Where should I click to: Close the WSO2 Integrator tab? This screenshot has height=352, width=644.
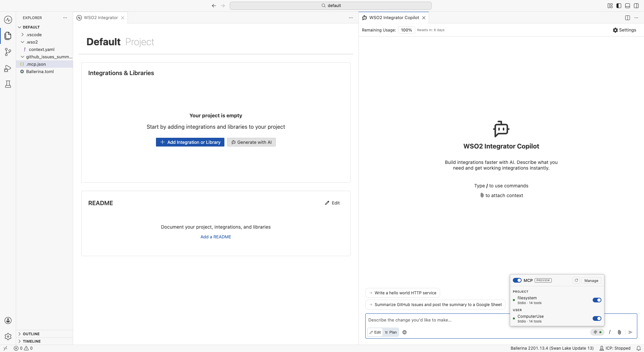tap(123, 18)
